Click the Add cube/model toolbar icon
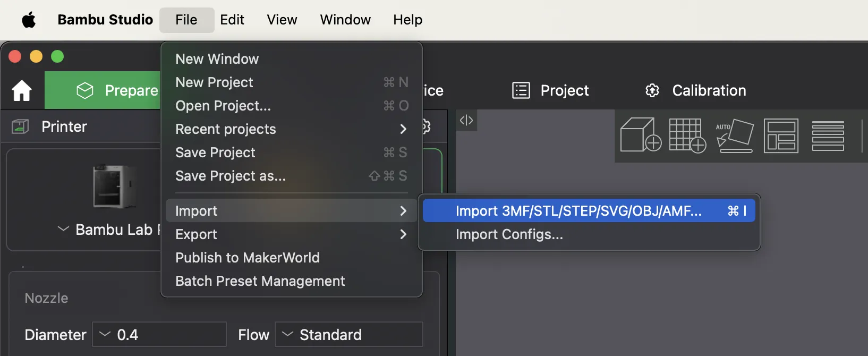 (641, 135)
